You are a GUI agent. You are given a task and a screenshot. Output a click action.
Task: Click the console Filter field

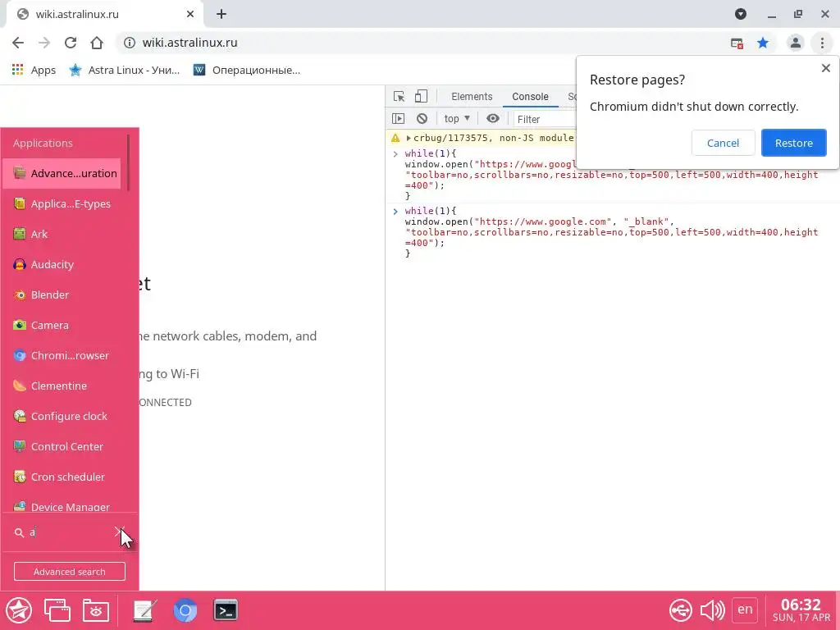tap(545, 120)
